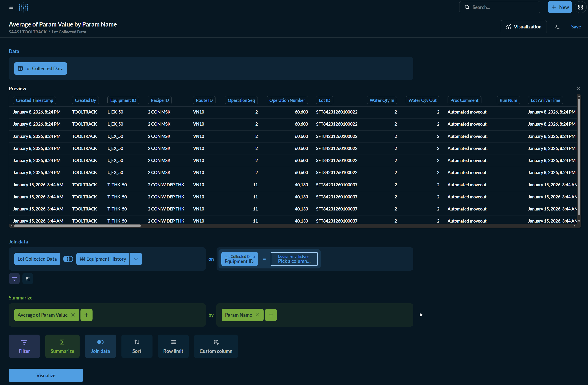Add a Join data step
588x385 pixels.
click(x=100, y=346)
